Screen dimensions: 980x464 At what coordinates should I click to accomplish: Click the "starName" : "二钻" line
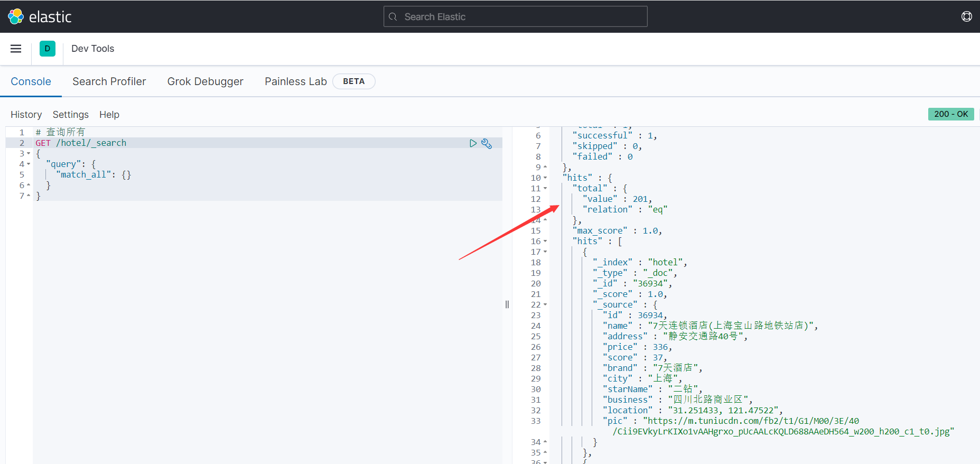[652, 389]
